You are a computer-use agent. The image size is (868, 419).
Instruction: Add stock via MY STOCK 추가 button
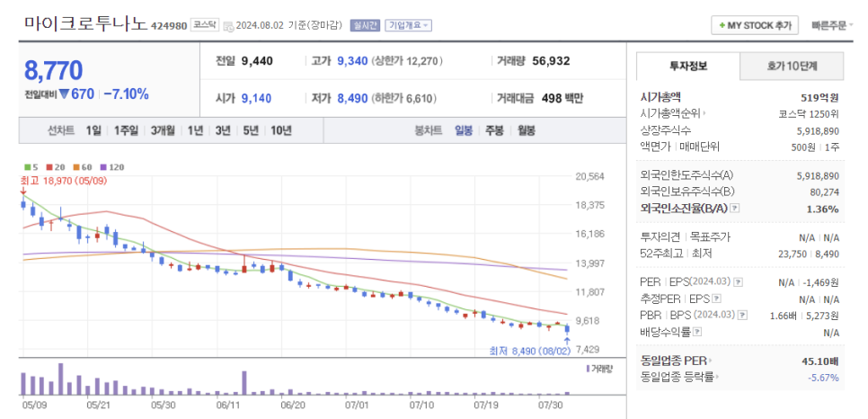[755, 25]
